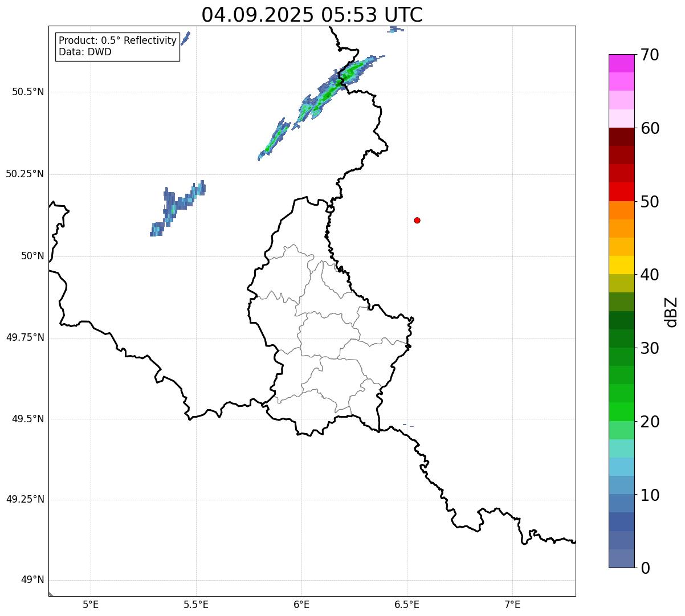Click the latitude label 49°N
Image resolution: width=685 pixels, height=616 pixels.
pos(32,581)
